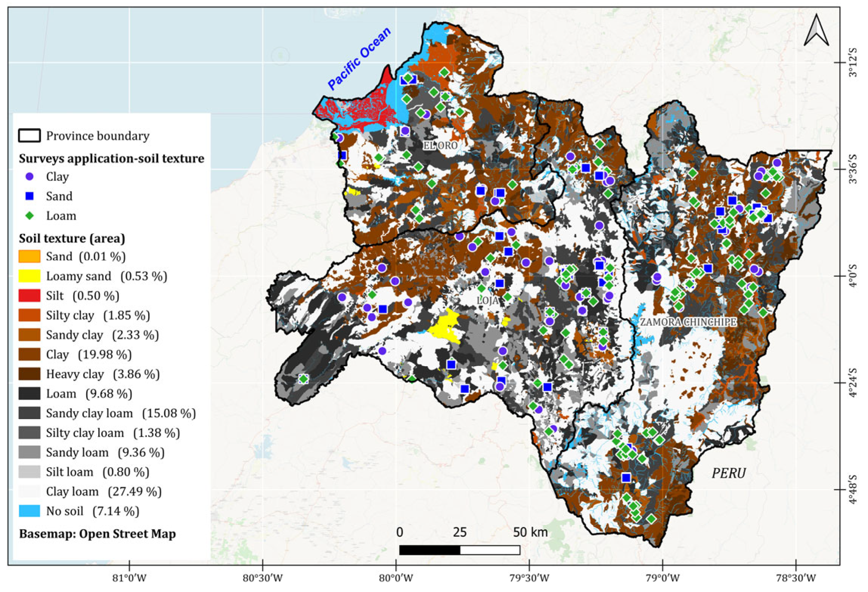This screenshot has width=868, height=592.
Task: Click the 80°0'W longitude label
Action: 396,578
